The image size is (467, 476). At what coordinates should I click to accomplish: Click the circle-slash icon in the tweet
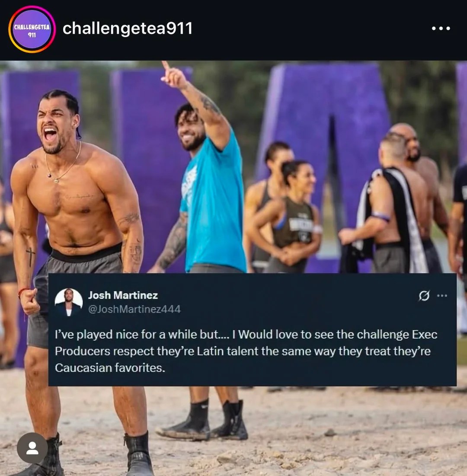click(x=424, y=295)
